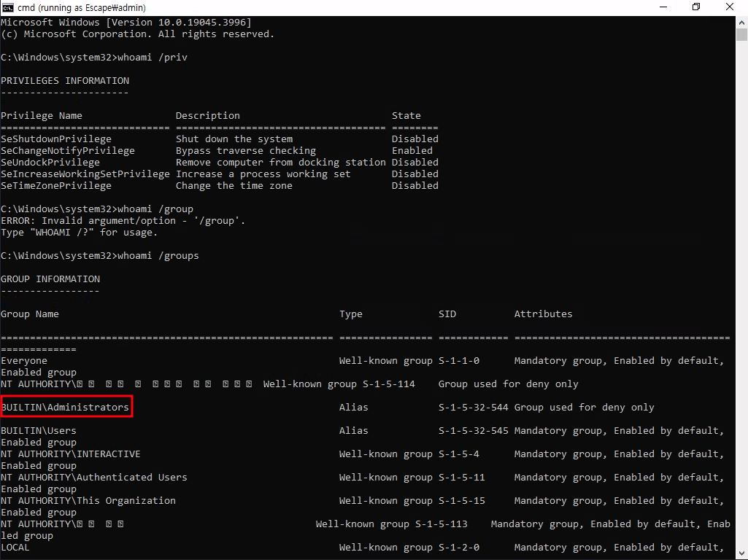This screenshot has height=560, width=748.
Task: Click the cmd icon in title bar
Action: click(8, 7)
